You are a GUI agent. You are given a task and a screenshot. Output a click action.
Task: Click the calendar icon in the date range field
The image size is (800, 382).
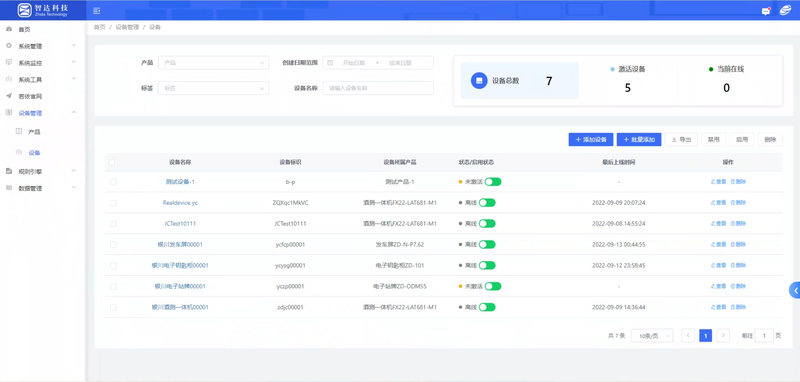[330, 63]
